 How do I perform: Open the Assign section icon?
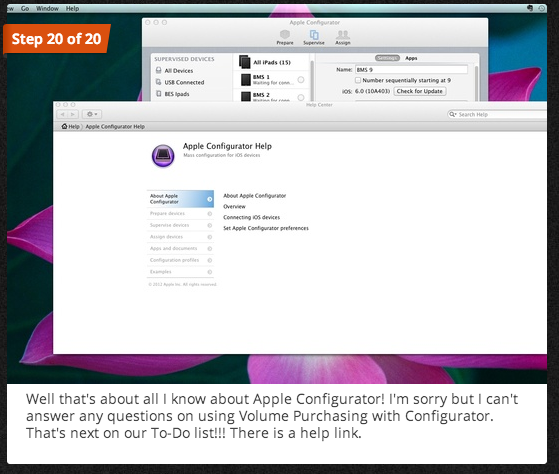[x=343, y=37]
